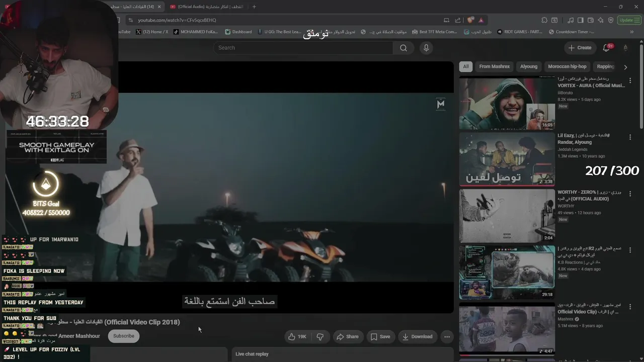This screenshot has width=644, height=362.
Task: Open the YouTube account avatar menu
Action: 625,48
